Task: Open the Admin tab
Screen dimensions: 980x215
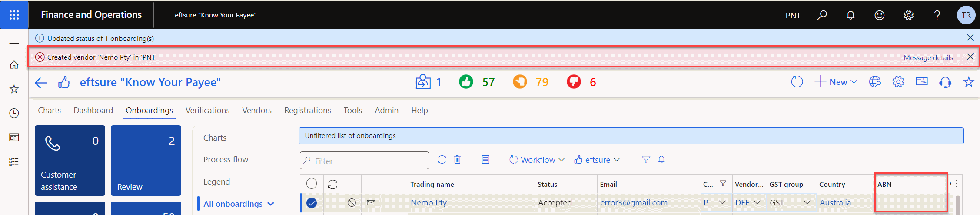Action: click(x=387, y=111)
